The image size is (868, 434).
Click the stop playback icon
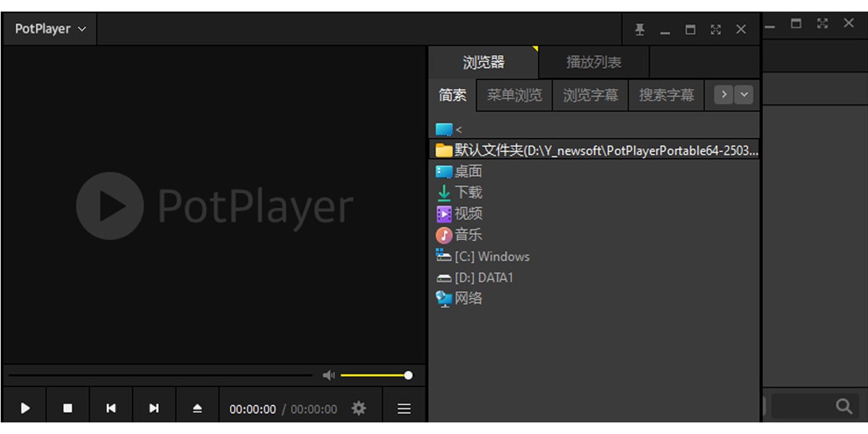click(x=67, y=407)
